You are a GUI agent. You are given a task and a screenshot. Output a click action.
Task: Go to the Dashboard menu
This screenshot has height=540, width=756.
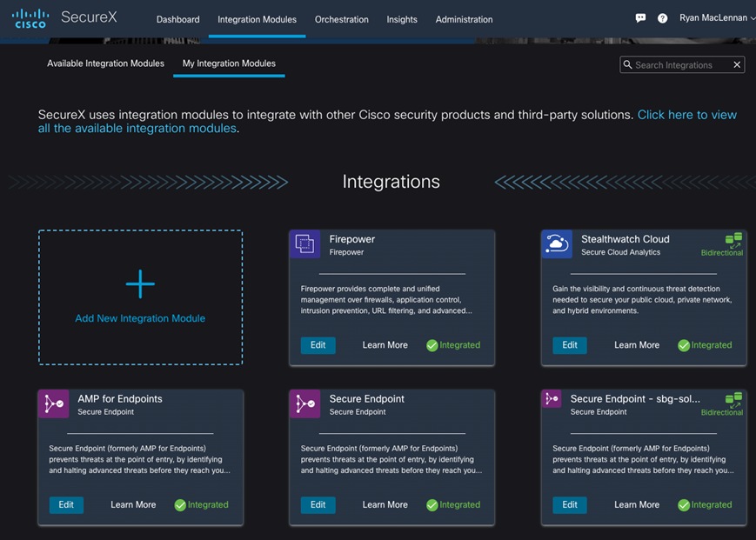pos(178,19)
